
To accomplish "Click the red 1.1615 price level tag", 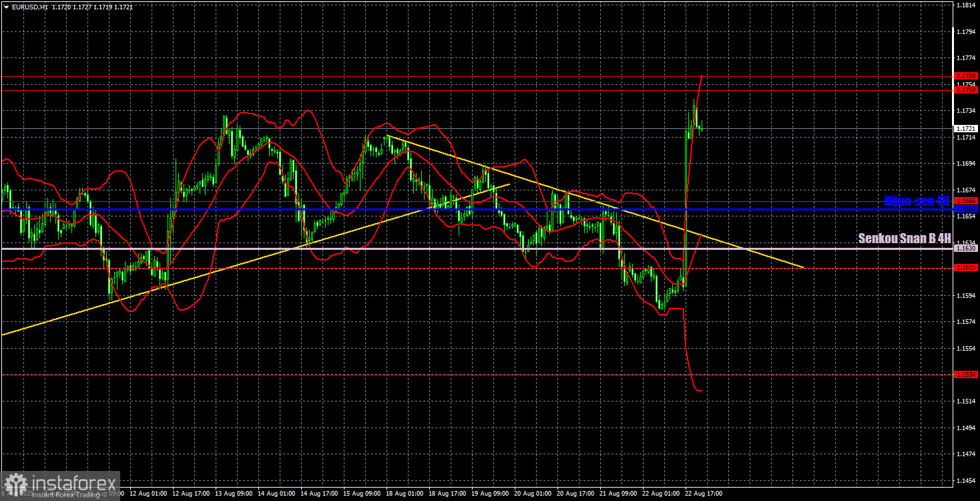I will click(x=966, y=268).
